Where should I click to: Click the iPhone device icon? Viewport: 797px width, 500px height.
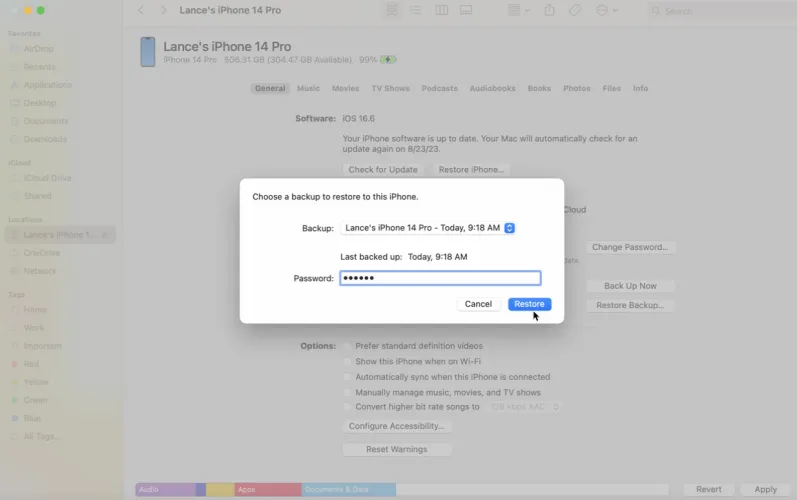[147, 53]
